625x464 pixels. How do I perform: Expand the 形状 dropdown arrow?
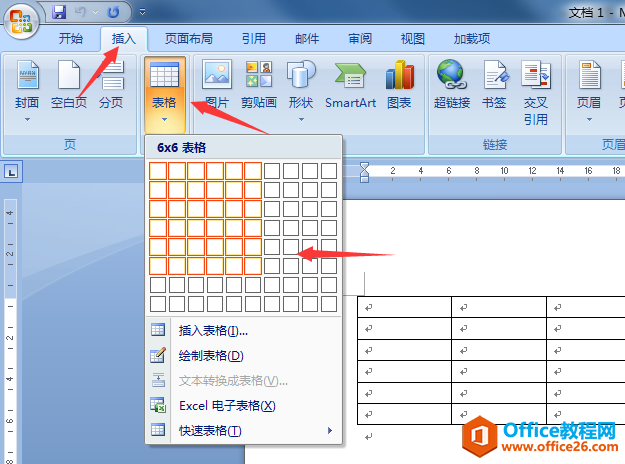[301, 119]
